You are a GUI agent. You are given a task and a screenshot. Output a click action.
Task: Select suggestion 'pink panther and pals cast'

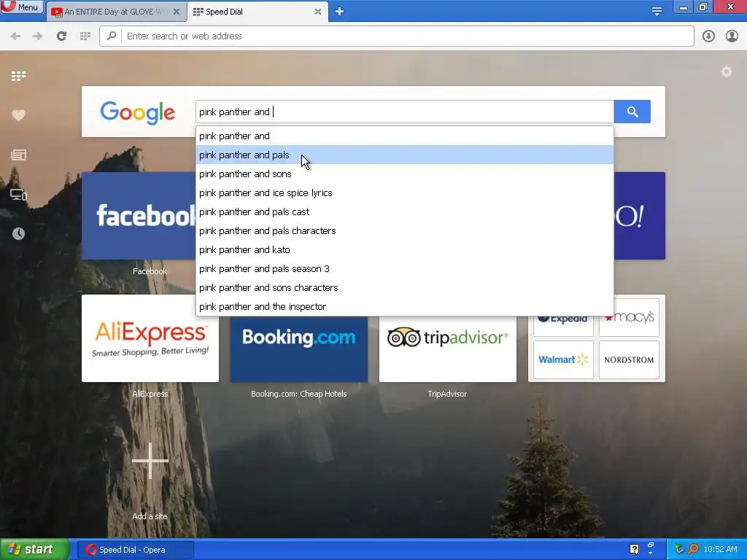coord(404,212)
